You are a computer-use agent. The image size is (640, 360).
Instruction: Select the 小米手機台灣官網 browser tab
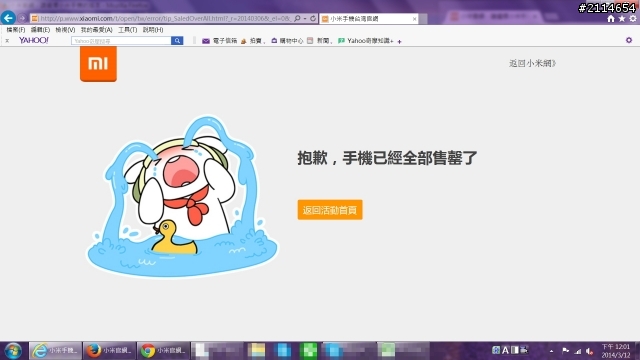[x=369, y=19]
